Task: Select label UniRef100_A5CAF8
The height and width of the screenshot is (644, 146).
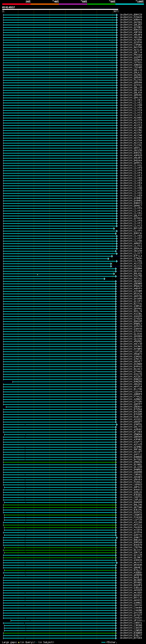Action: pos(131,35)
